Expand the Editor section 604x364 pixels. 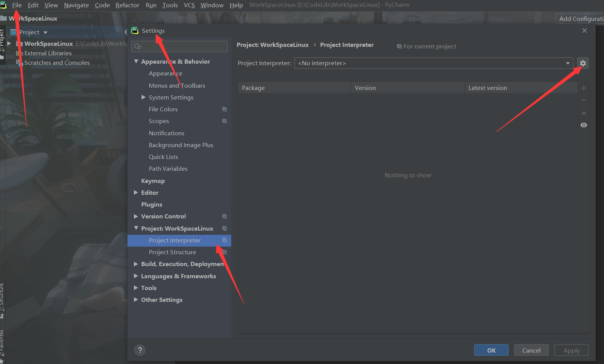[136, 192]
